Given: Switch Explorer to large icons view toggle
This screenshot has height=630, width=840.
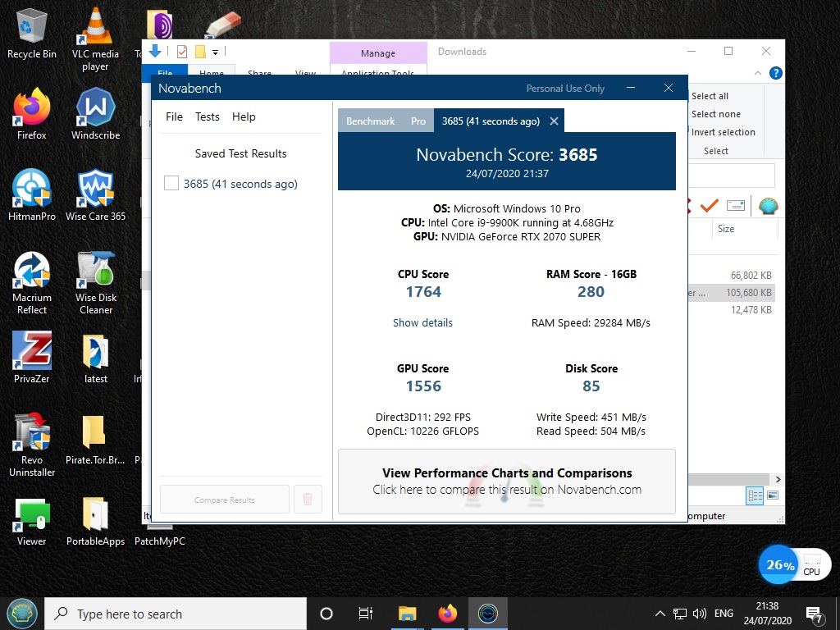Looking at the screenshot, I should coord(773,495).
